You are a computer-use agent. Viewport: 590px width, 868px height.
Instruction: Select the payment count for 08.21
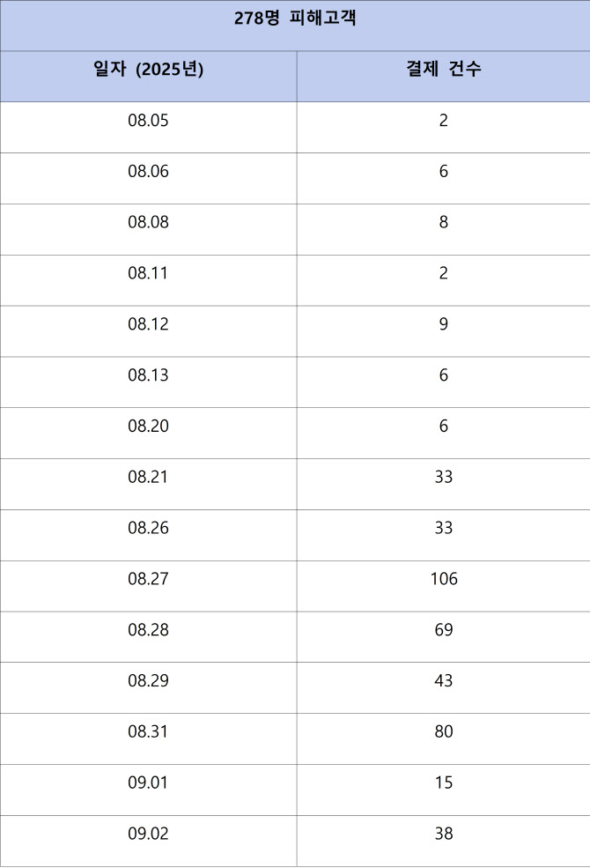pos(443,478)
